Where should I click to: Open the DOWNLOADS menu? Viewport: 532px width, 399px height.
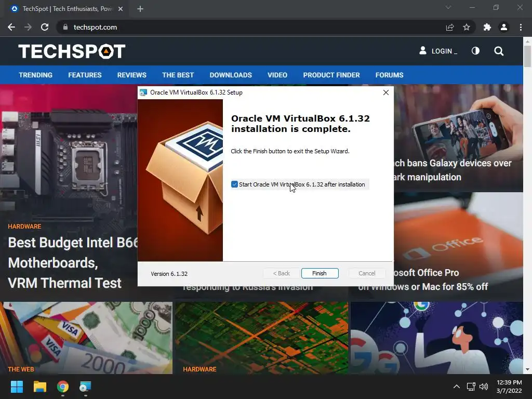click(231, 75)
